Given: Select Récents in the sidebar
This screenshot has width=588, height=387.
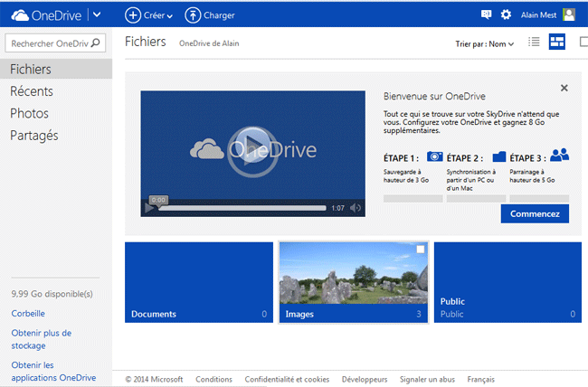Looking at the screenshot, I should click(x=32, y=91).
